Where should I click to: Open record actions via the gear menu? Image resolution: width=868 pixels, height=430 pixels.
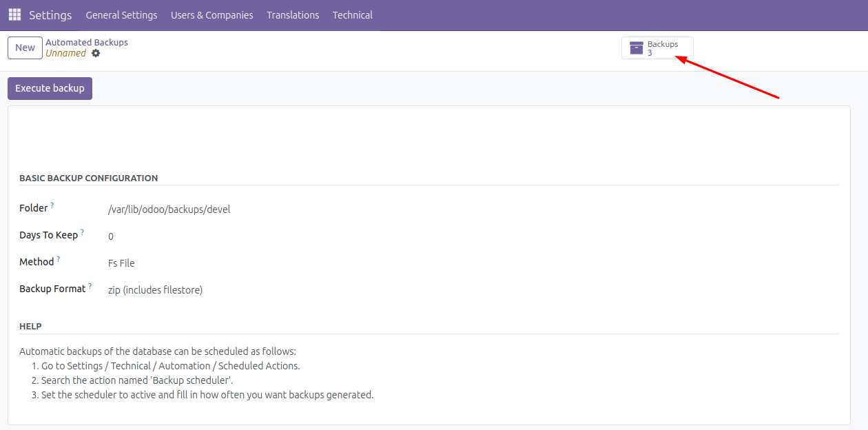point(95,53)
